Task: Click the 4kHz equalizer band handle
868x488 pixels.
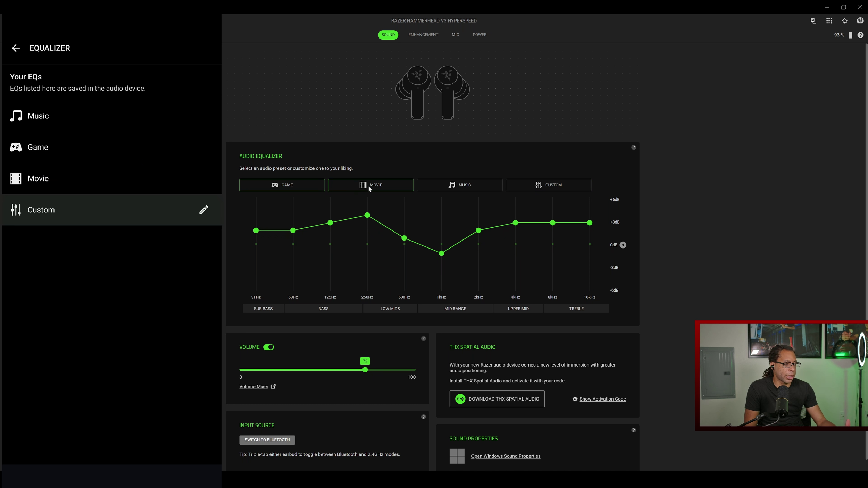Action: (x=516, y=223)
